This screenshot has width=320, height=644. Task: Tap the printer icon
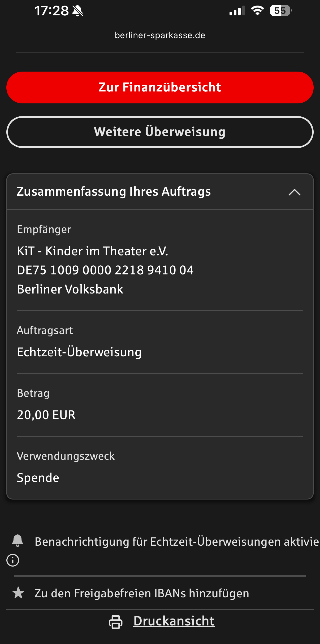116,622
